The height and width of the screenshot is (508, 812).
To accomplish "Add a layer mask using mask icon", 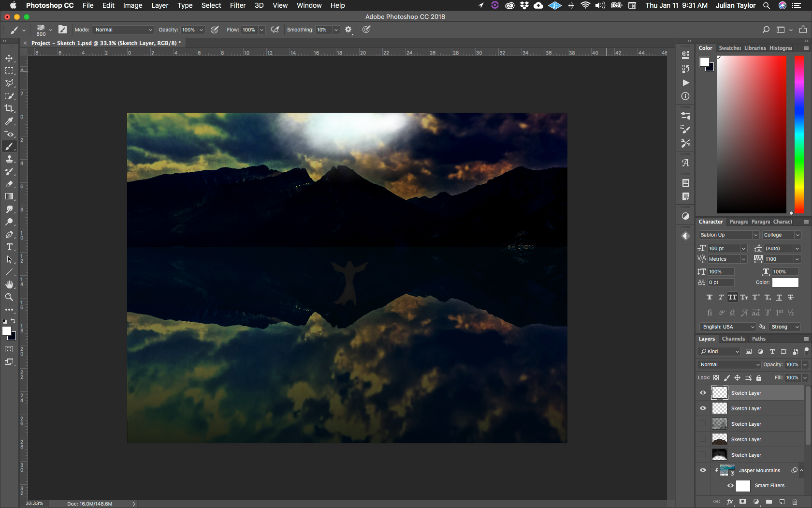I will (x=743, y=502).
